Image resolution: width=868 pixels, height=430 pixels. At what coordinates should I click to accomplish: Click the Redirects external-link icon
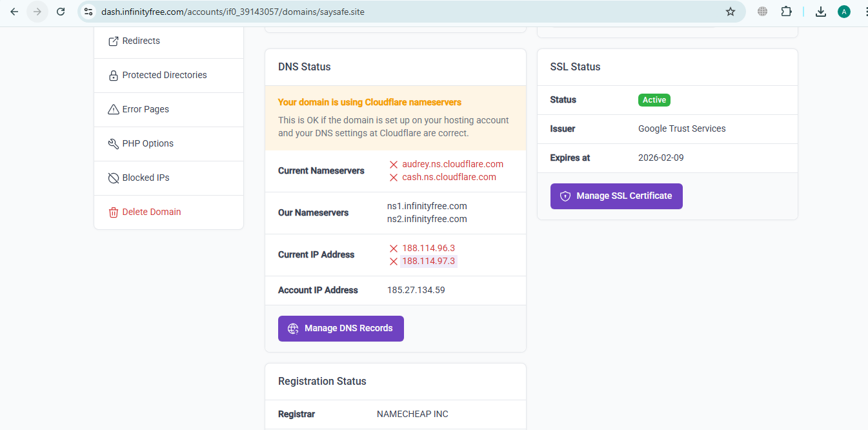click(x=113, y=41)
